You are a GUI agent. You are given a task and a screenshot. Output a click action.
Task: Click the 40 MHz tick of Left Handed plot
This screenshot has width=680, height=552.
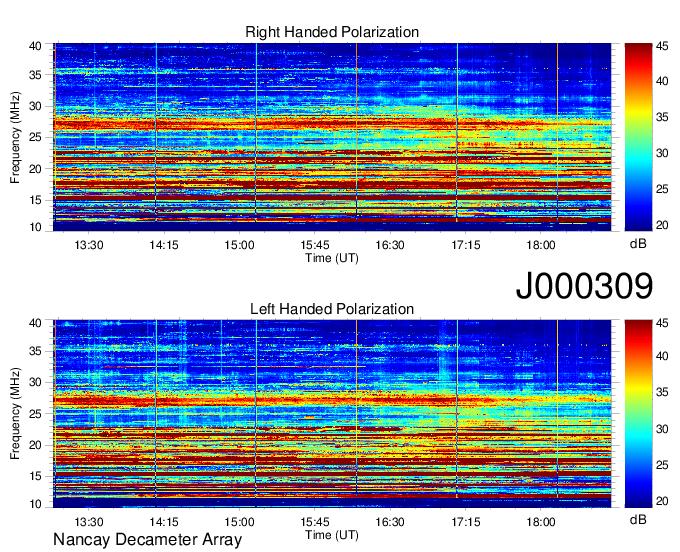coord(35,323)
